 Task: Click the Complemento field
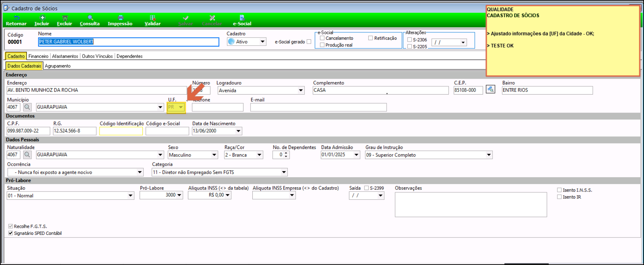pyautogui.click(x=381, y=90)
